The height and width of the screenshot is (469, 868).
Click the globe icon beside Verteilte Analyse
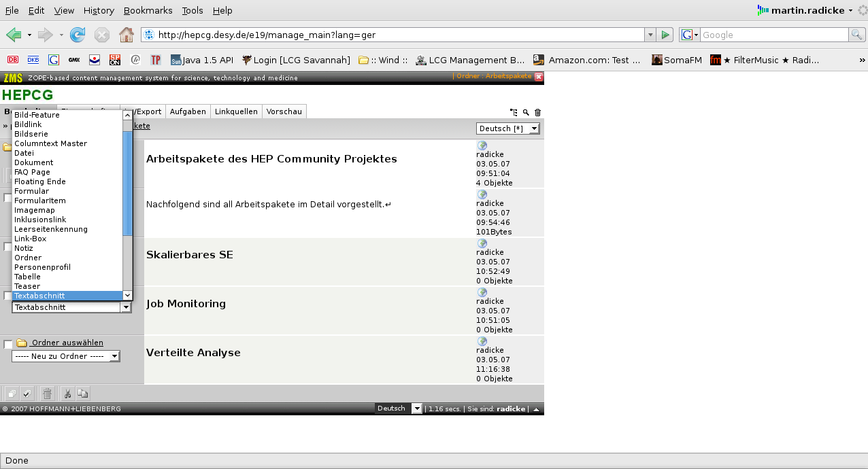click(x=482, y=341)
